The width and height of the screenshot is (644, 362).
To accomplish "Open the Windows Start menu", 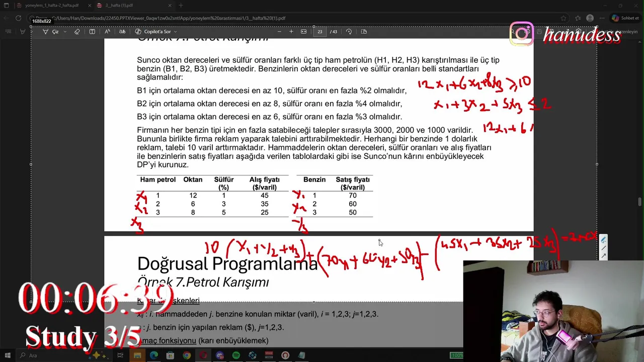I will coord(8,355).
